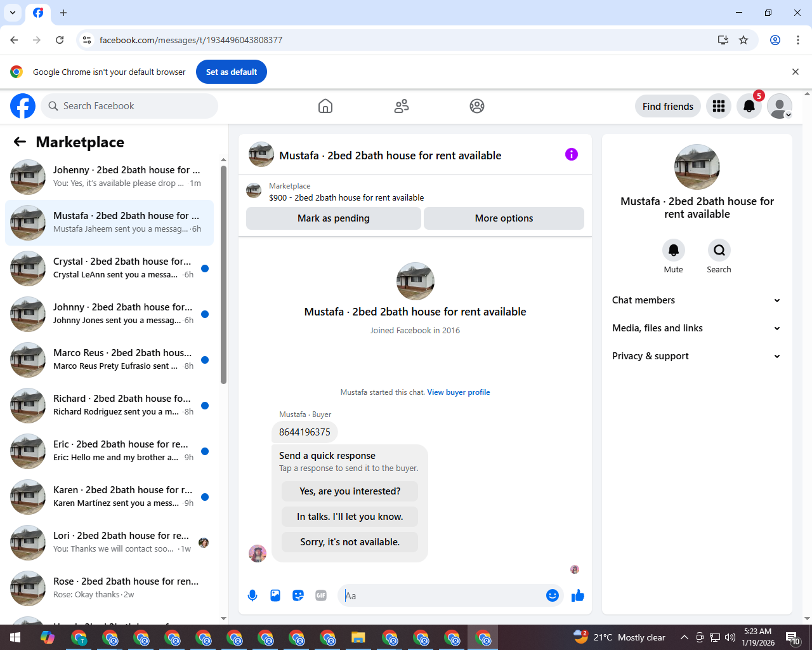
Task: Click the phone number 8644196375 message
Action: pyautogui.click(x=304, y=432)
